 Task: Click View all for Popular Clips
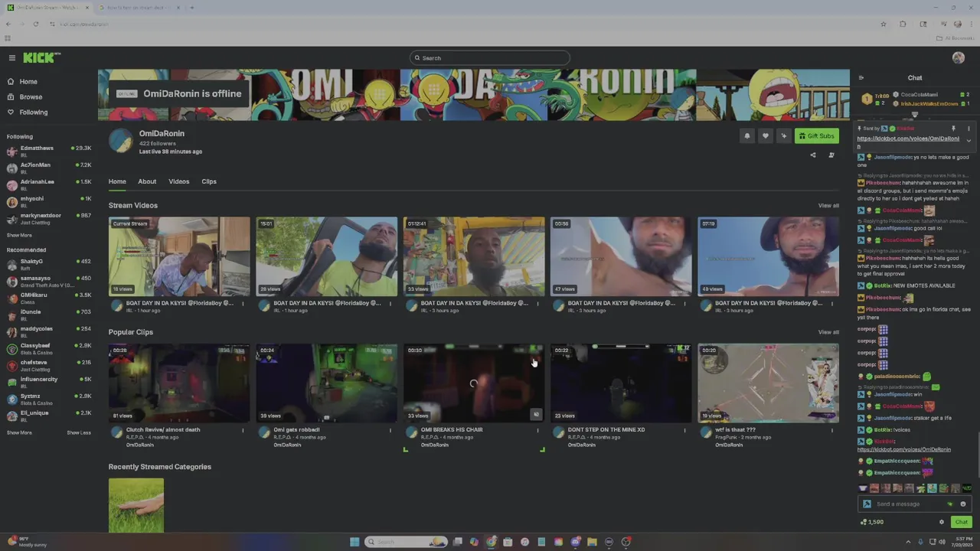click(828, 332)
